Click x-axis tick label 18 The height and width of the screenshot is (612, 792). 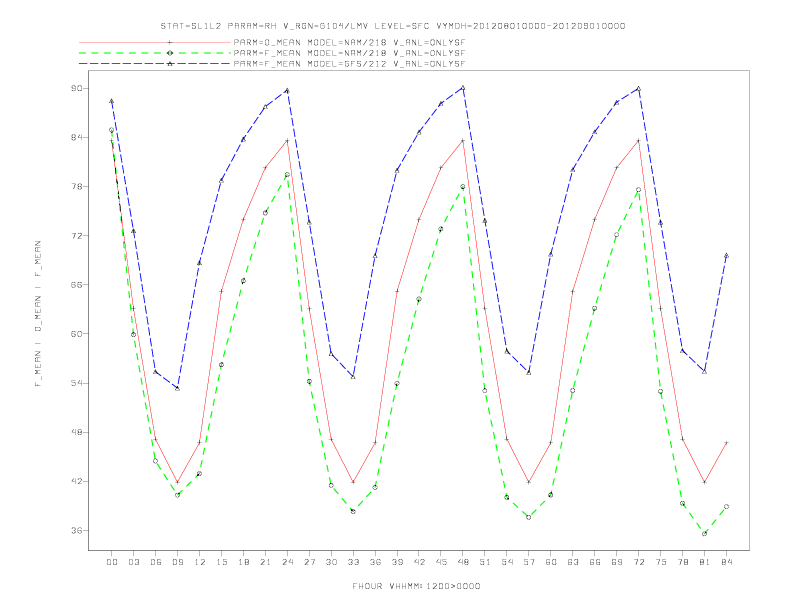tap(243, 562)
